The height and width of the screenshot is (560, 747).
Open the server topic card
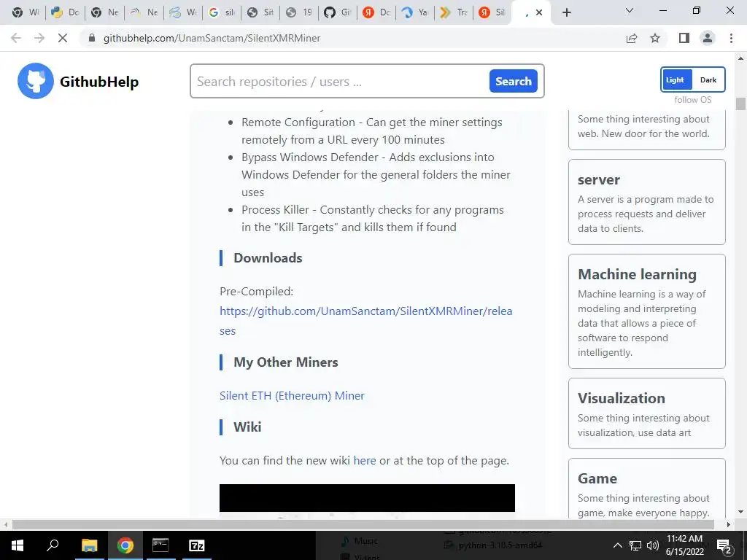click(646, 202)
